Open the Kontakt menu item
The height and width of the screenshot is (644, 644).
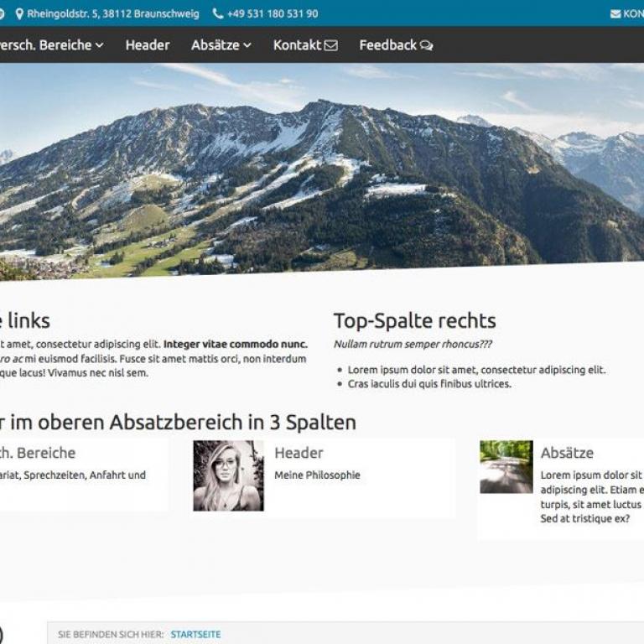pos(297,45)
